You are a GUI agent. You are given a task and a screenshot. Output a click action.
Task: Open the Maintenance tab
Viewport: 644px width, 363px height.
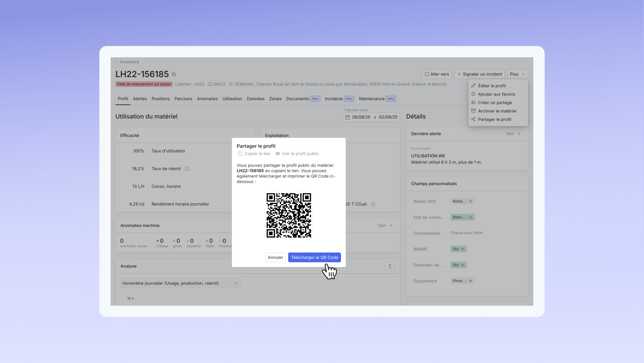coord(377,99)
